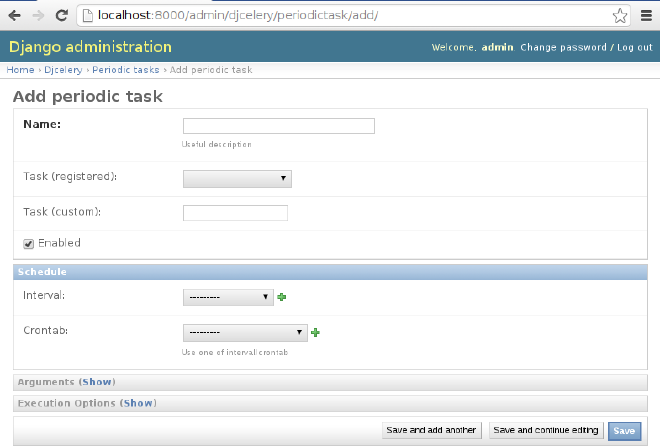
Task: Focus the Name input field
Action: tap(278, 126)
